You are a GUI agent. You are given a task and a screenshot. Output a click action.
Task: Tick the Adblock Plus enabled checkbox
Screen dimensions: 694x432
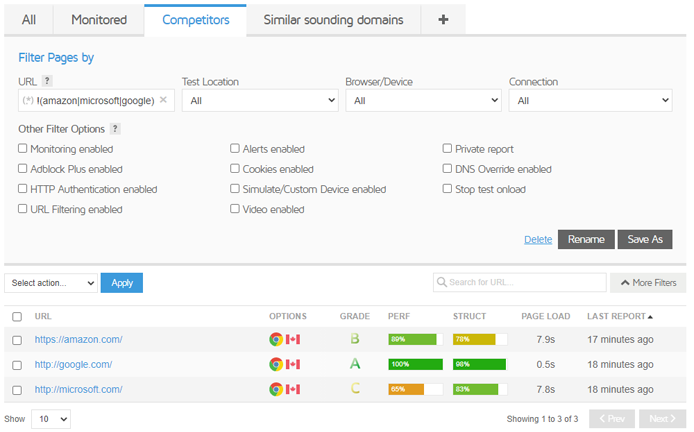click(23, 168)
